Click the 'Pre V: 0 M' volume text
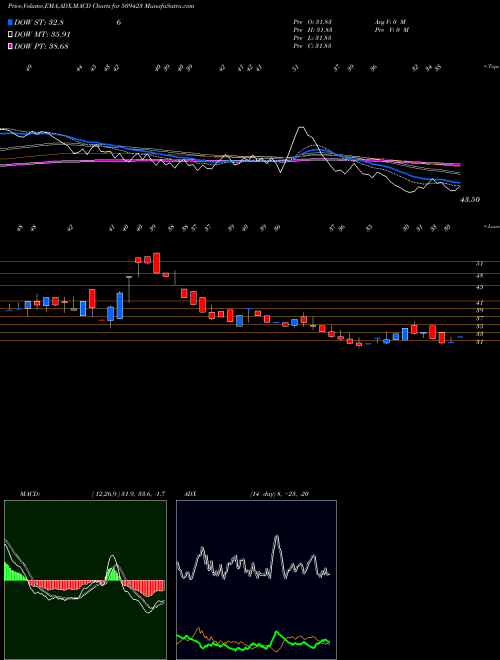 pos(391,30)
